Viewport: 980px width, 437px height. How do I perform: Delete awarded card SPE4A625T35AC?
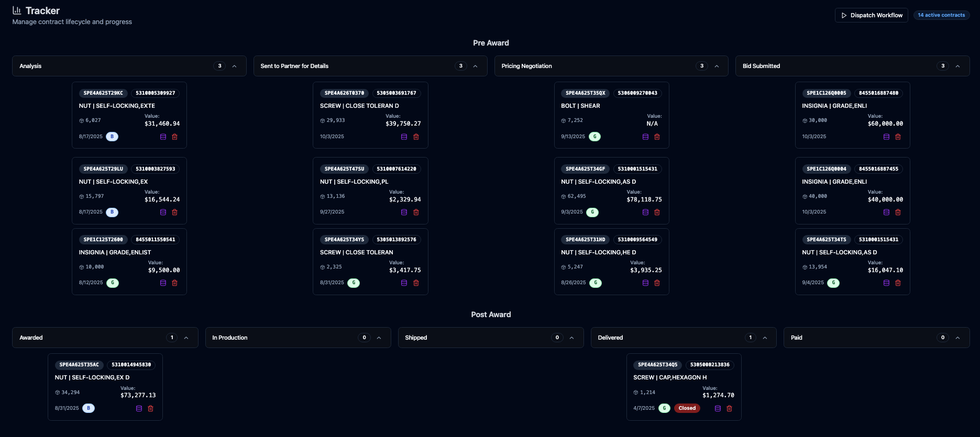[x=150, y=408]
